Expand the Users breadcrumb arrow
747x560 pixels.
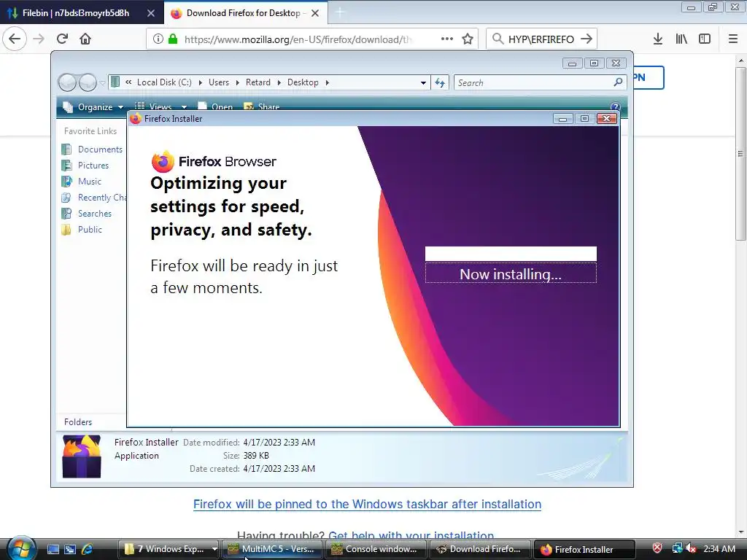237,83
